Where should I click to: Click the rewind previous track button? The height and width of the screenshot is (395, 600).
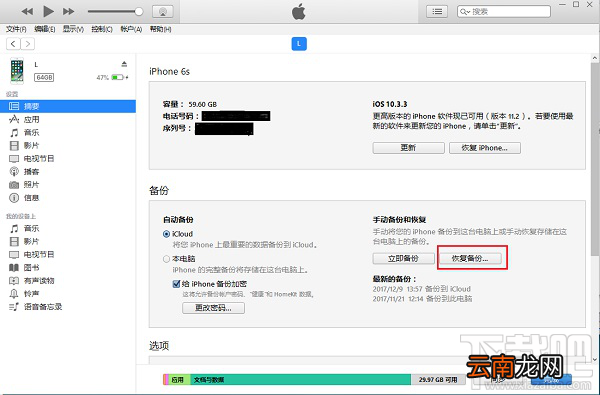27,11
